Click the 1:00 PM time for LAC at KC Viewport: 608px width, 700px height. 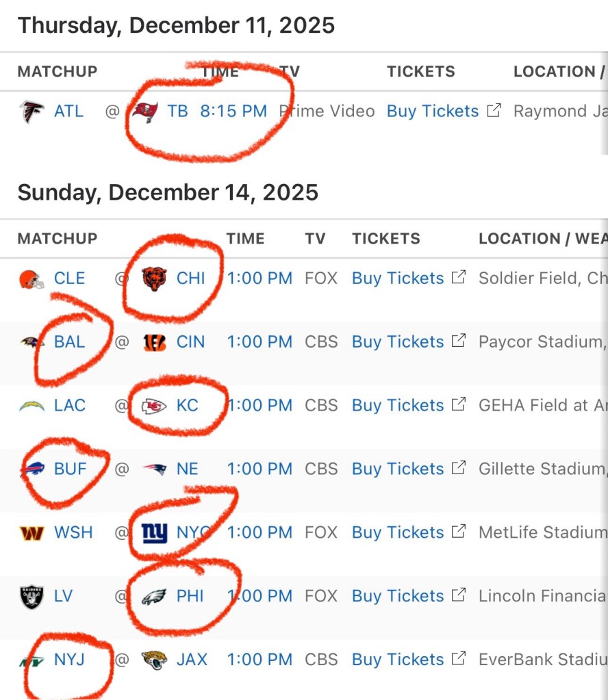(x=259, y=405)
